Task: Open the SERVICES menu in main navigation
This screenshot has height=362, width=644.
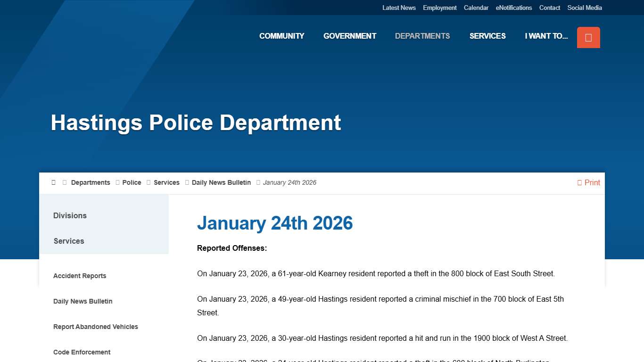Action: tap(487, 36)
